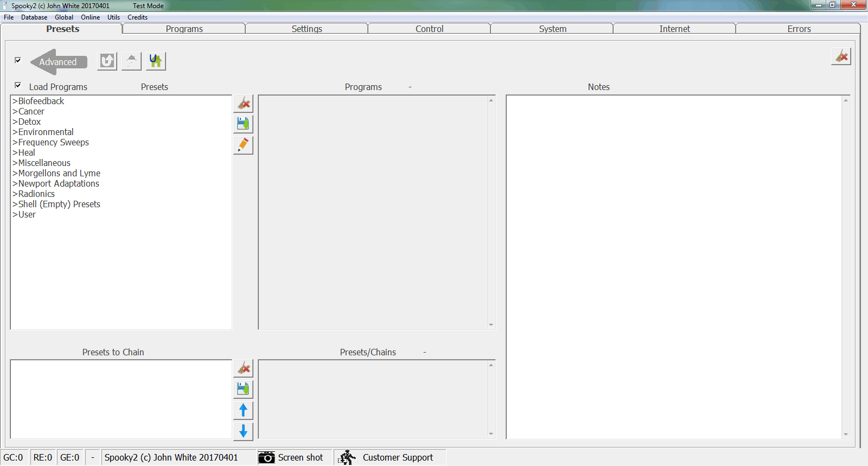Click the broom clear icon above Notes
The width and height of the screenshot is (868, 466).
[841, 56]
